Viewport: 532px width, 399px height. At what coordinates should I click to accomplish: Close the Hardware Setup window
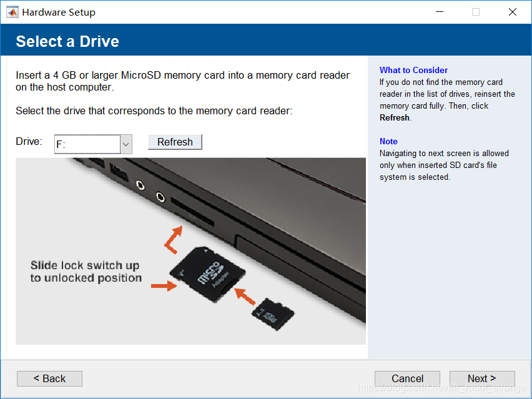(513, 12)
